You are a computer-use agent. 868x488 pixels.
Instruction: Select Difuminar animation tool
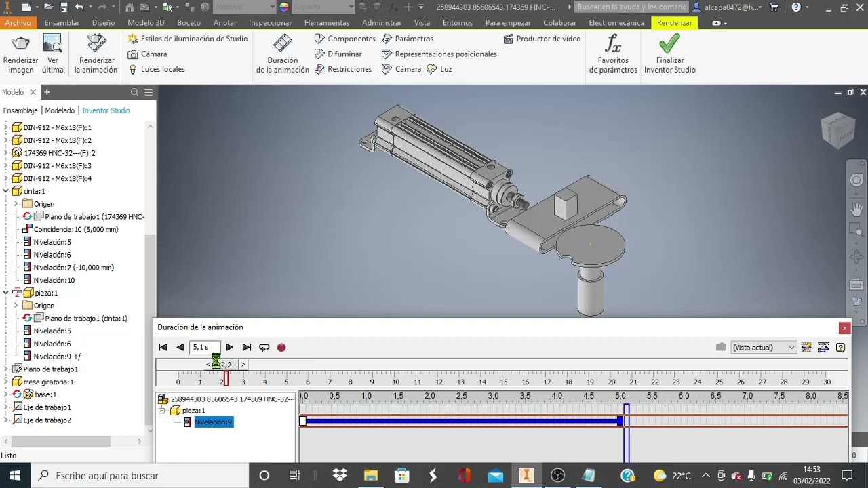tap(338, 54)
